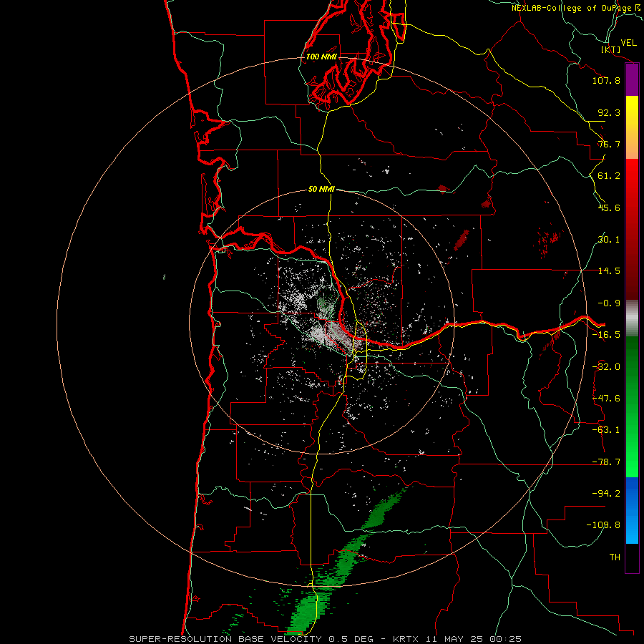Viewport: 644px width, 644px height.
Task: Click the 100 NMI range ring label
Action: click(x=321, y=57)
